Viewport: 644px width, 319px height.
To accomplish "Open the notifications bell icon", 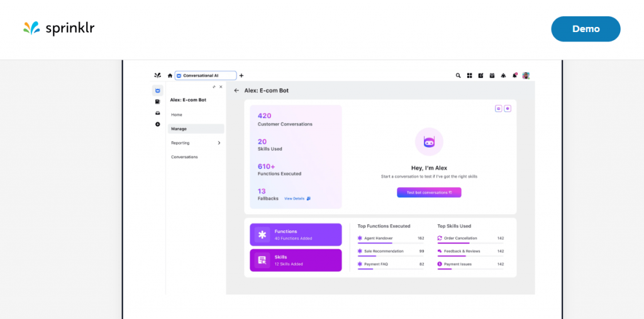I will [514, 75].
